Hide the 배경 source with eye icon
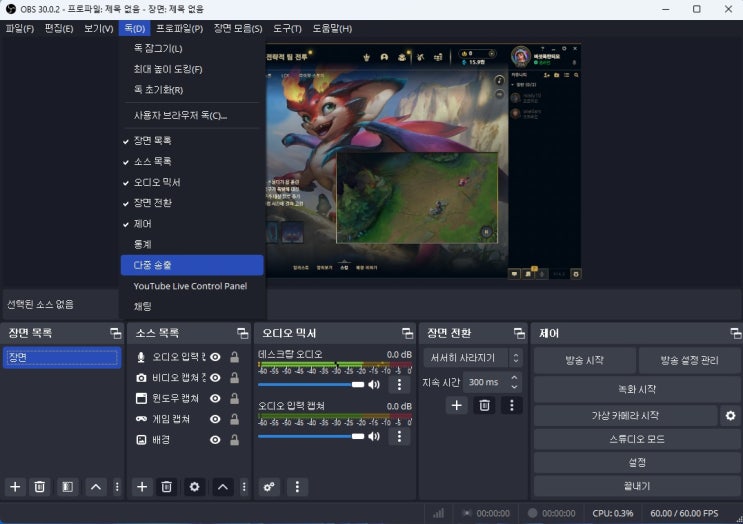Screen dimensions: 743x524 point(215,440)
